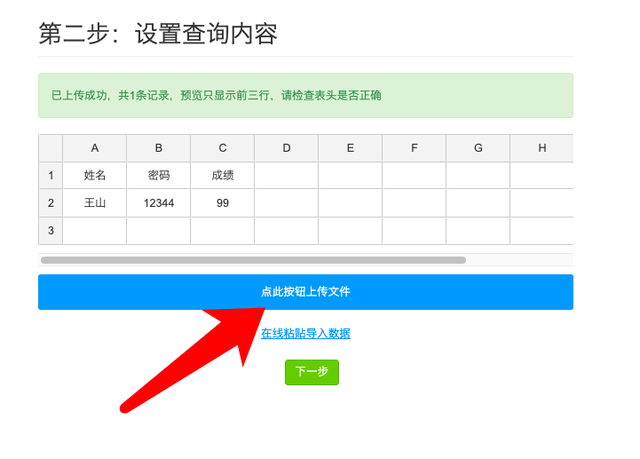Screen dimensions: 640x459
Task: Click the cell containing 王山
Action: pyautogui.click(x=95, y=203)
